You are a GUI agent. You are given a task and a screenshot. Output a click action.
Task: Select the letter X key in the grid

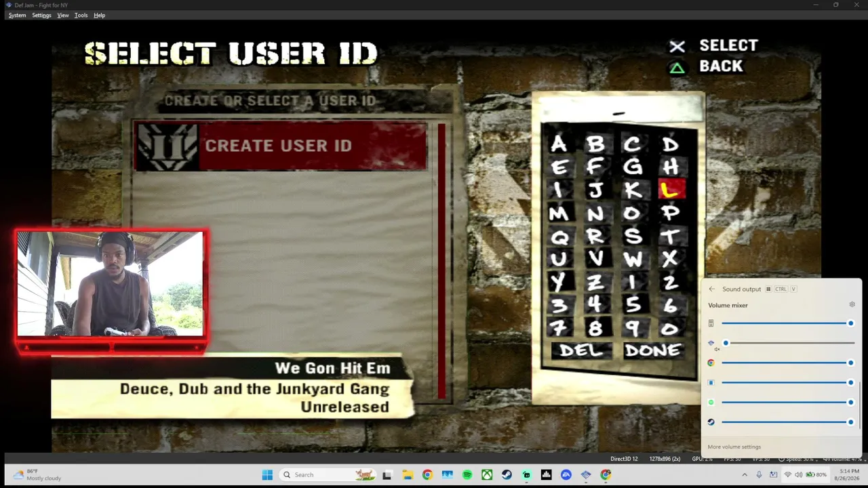pos(670,259)
